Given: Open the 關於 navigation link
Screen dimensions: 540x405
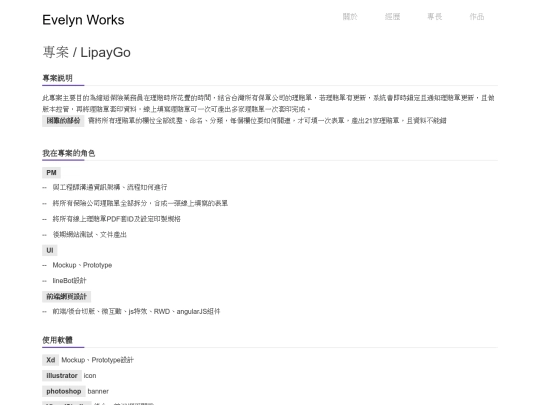Looking at the screenshot, I should [x=350, y=17].
